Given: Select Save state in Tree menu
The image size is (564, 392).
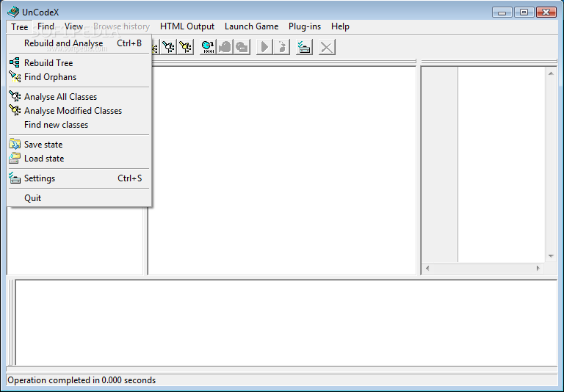Looking at the screenshot, I should pyautogui.click(x=79, y=144).
